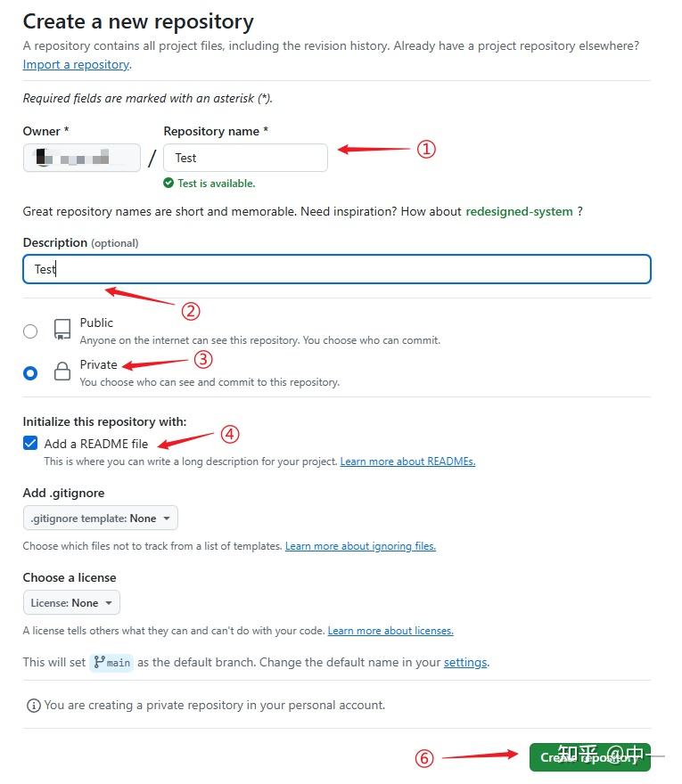Open 'Learn more about licenses'
The image size is (682, 784).
pyautogui.click(x=390, y=630)
